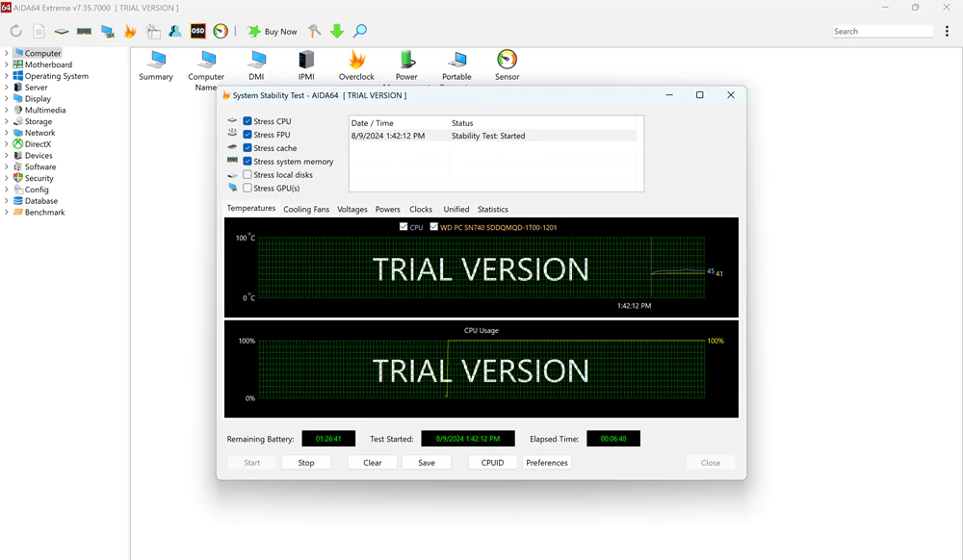Select the Stability Test: Started log row
This screenshot has width=963, height=560.
[x=493, y=136]
